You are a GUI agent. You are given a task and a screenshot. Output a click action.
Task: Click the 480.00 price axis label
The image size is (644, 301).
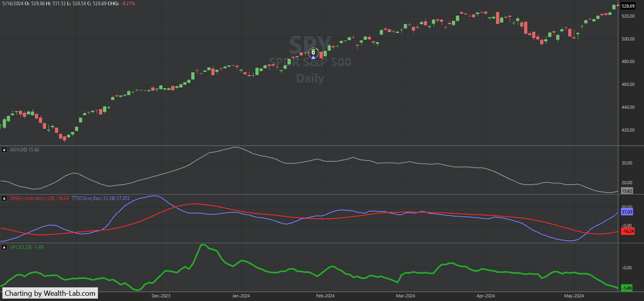pyautogui.click(x=628, y=61)
